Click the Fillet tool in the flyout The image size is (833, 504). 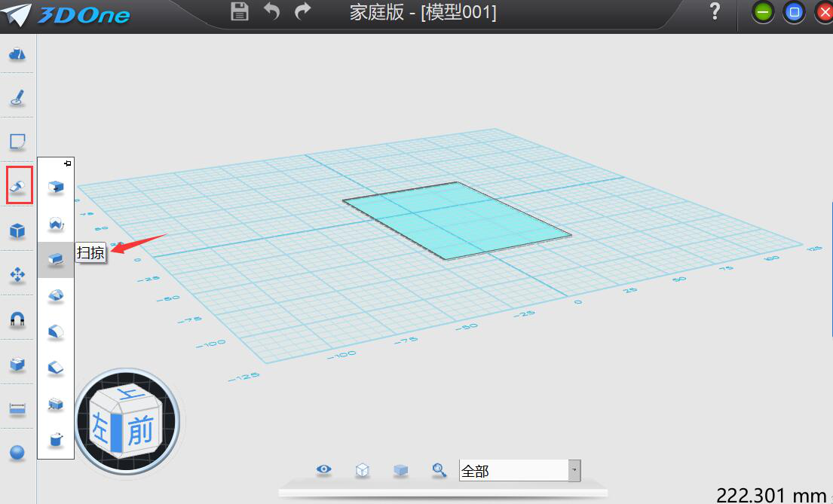click(x=56, y=331)
